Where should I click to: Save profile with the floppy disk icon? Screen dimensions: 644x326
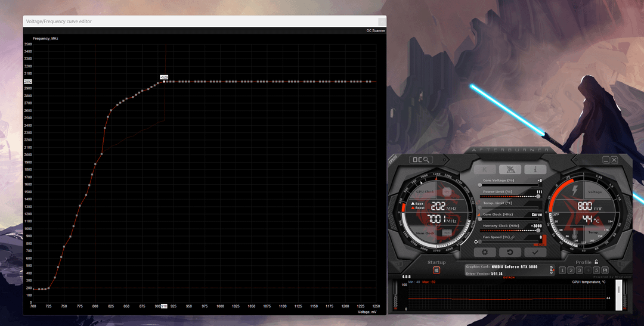tap(605, 271)
